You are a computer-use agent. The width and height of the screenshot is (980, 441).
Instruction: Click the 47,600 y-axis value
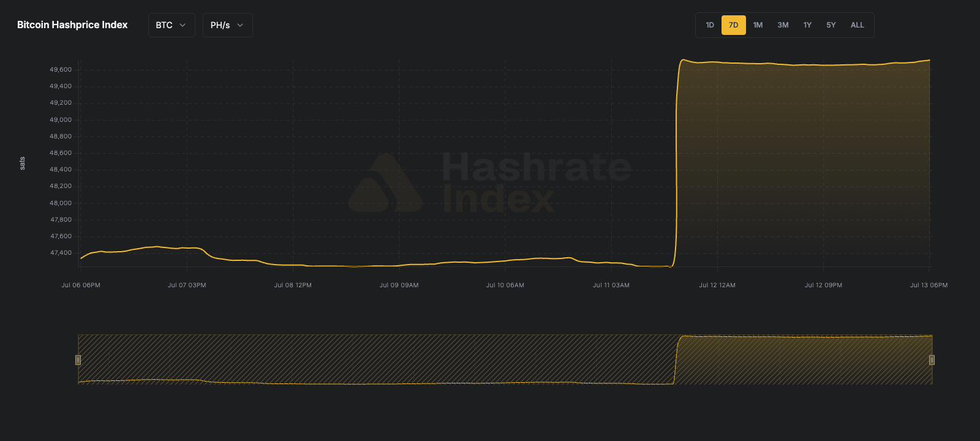pyautogui.click(x=61, y=236)
